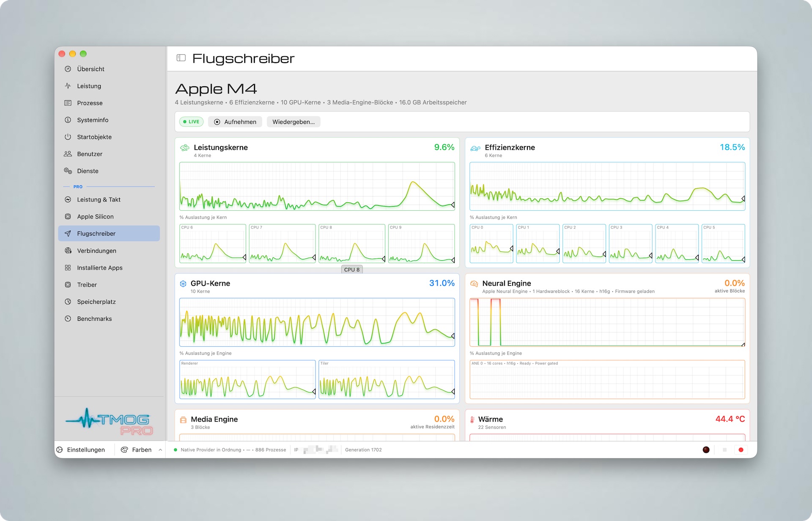Open the Farben color menu
The height and width of the screenshot is (521, 812).
pos(136,449)
